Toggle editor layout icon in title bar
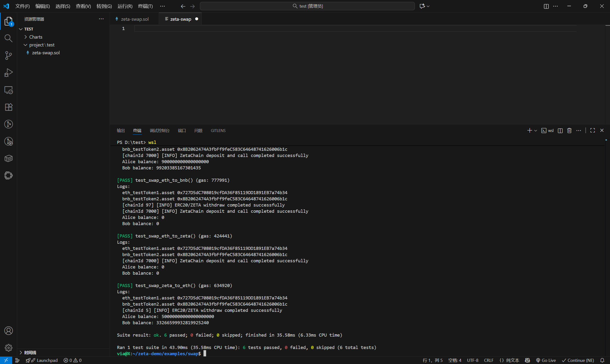Image resolution: width=610 pixels, height=364 pixels. point(546,6)
